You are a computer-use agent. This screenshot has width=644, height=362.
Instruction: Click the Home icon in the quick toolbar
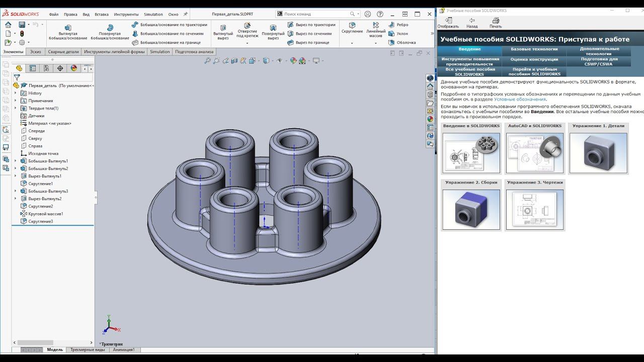pyautogui.click(x=8, y=25)
